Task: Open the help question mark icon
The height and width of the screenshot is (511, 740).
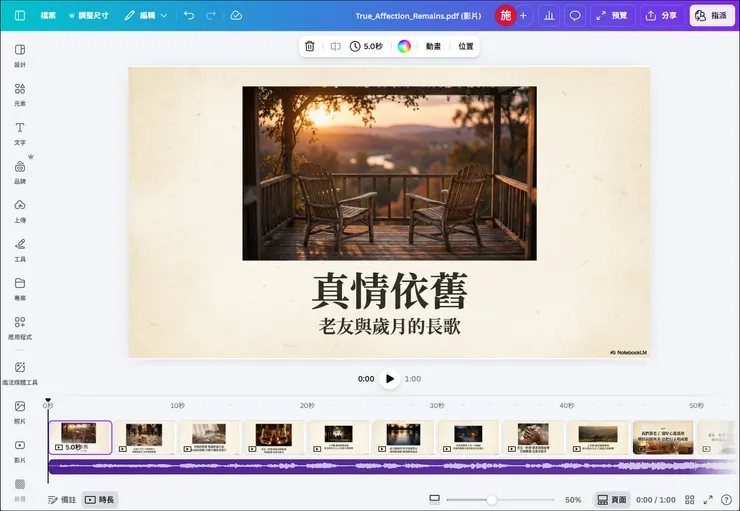Action: coord(726,500)
